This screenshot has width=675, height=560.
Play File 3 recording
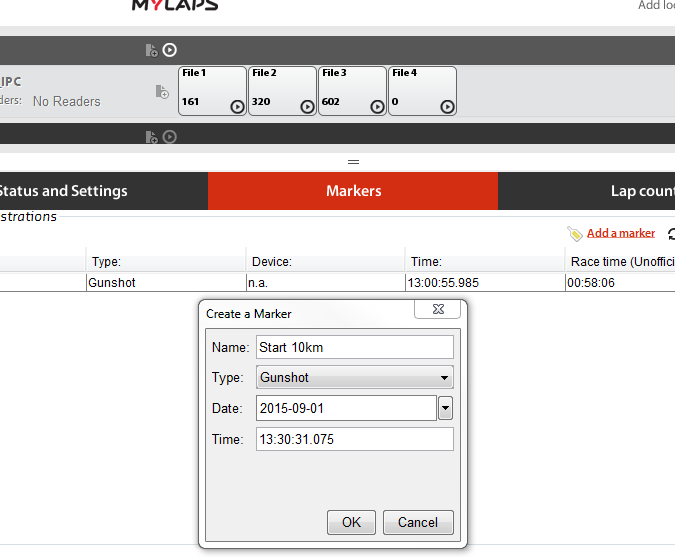(377, 107)
